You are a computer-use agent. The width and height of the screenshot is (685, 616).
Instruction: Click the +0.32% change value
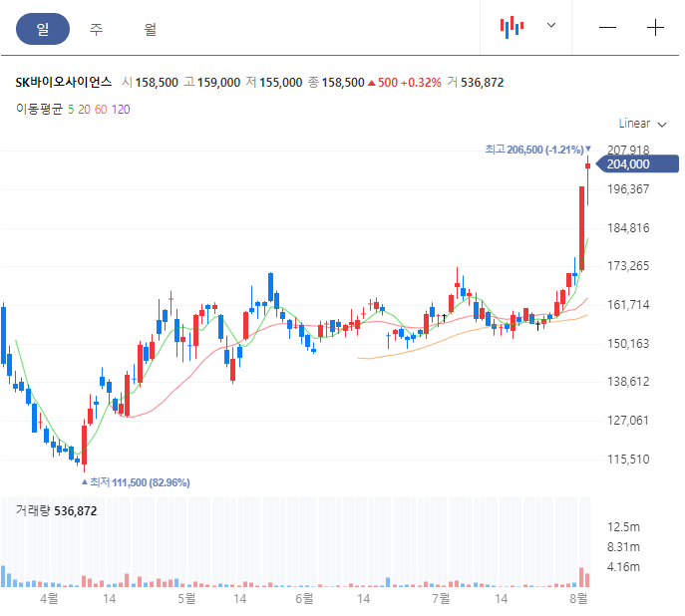(x=421, y=83)
